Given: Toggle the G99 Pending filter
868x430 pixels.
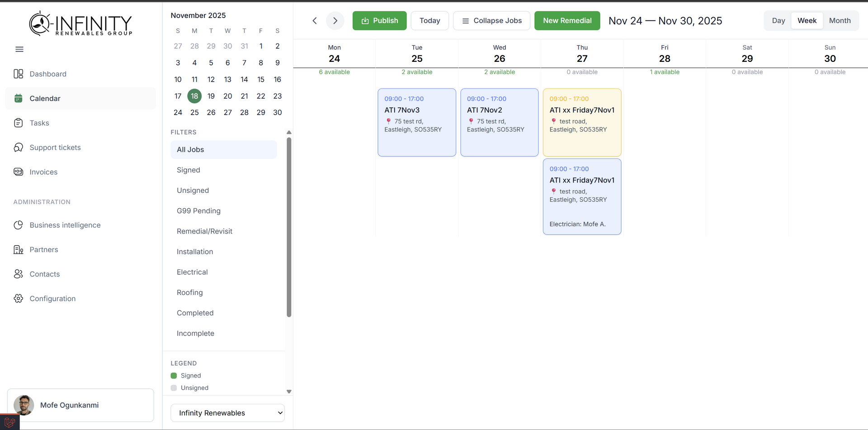Looking at the screenshot, I should 198,210.
